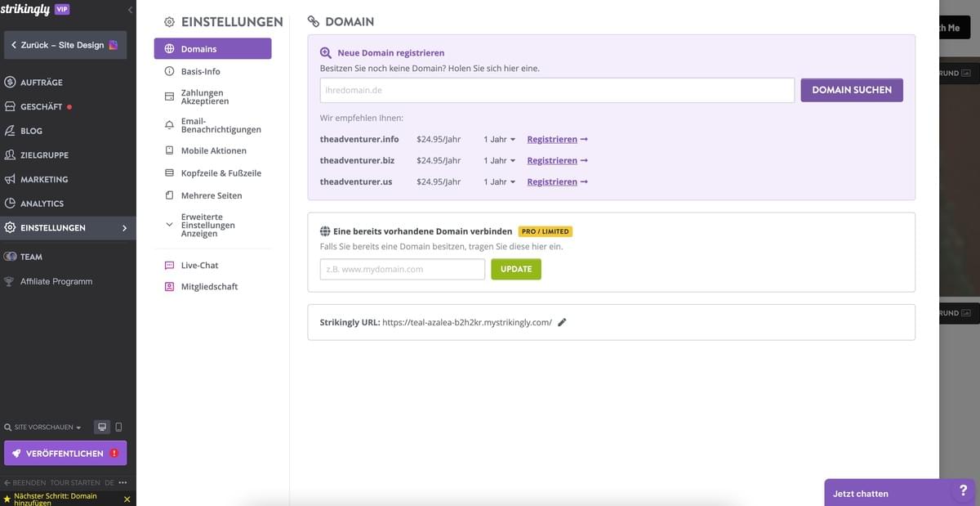
Task: Open Analytics via pie-chart icon
Action: point(8,203)
